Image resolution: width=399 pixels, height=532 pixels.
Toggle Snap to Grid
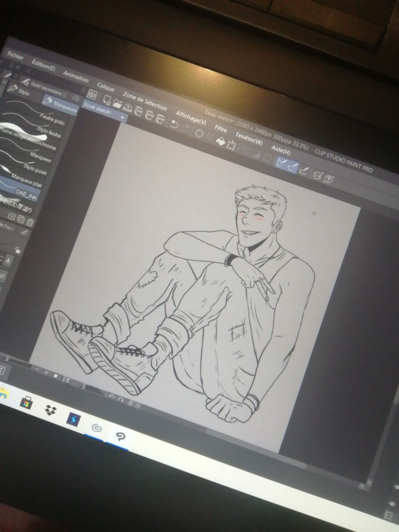304,172
